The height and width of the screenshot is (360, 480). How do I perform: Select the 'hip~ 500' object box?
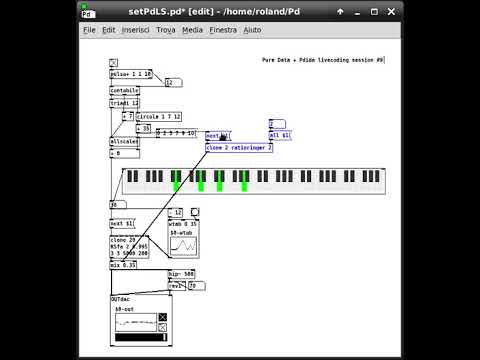click(182, 274)
